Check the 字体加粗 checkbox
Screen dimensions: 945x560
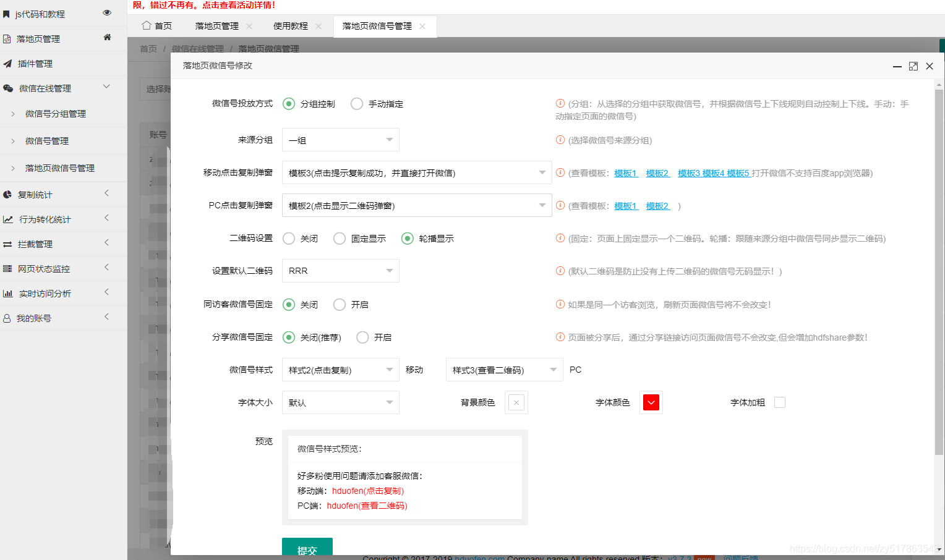(780, 402)
